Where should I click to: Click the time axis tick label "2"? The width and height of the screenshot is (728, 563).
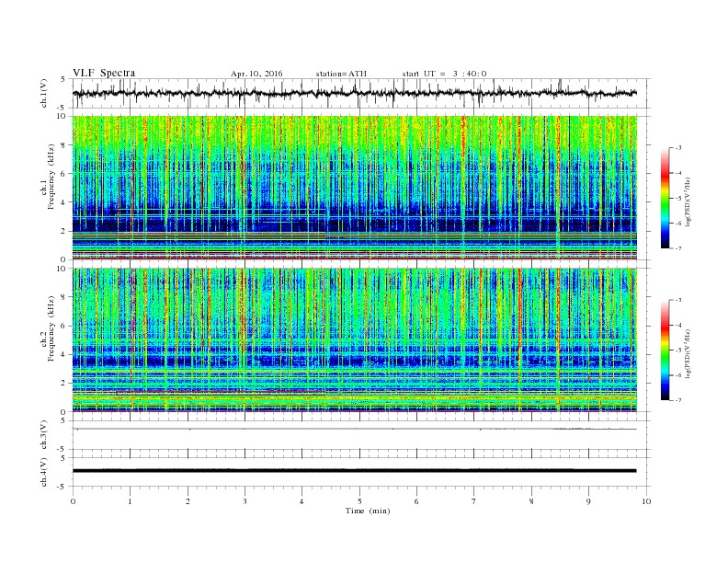[188, 501]
